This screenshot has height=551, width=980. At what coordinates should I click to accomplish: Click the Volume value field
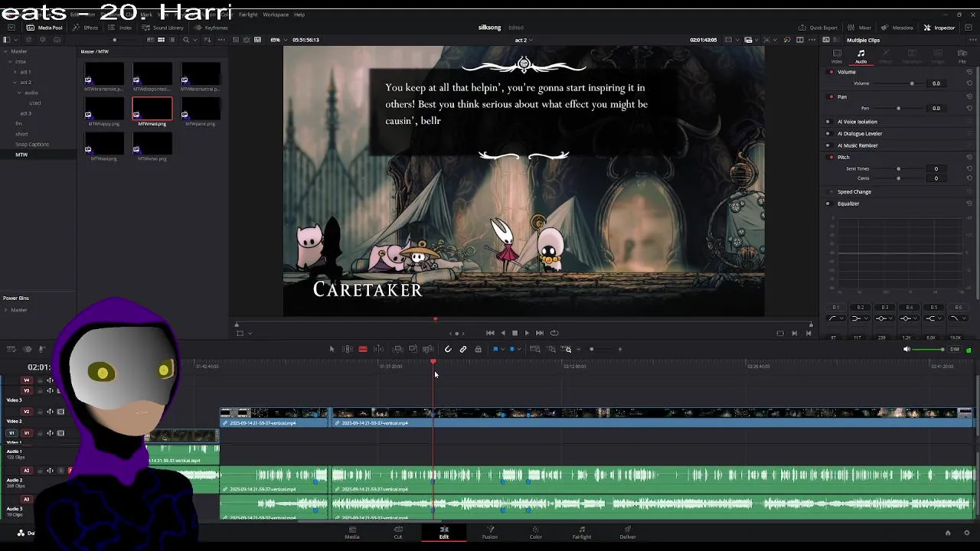(x=936, y=83)
